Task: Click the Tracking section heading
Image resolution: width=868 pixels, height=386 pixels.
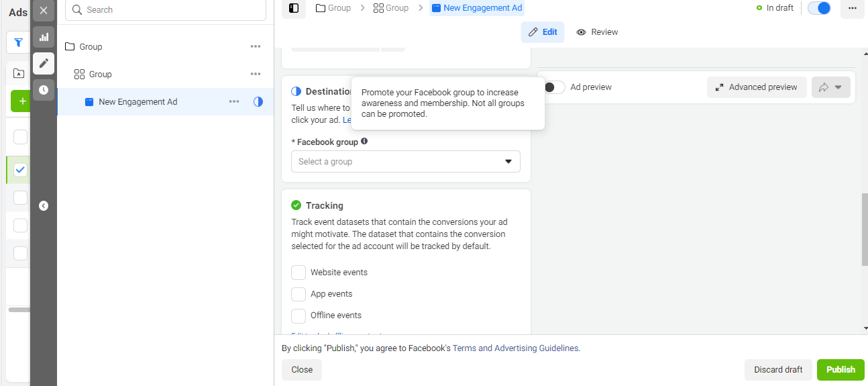Action: (x=324, y=205)
